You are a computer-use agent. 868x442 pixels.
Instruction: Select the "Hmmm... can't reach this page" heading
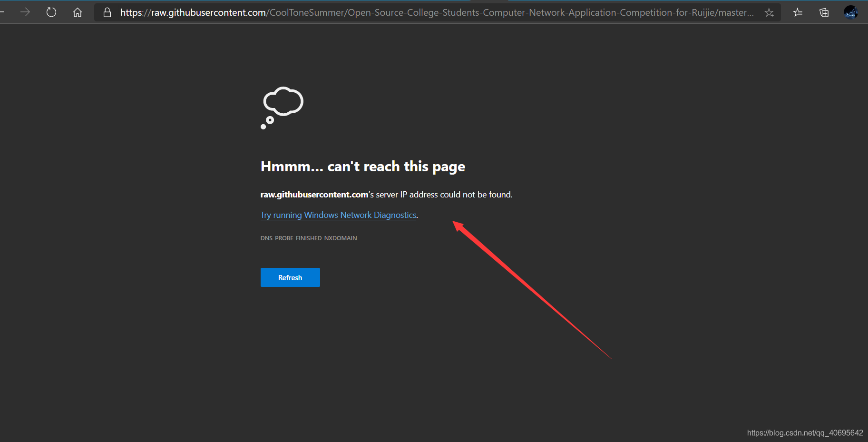tap(363, 167)
